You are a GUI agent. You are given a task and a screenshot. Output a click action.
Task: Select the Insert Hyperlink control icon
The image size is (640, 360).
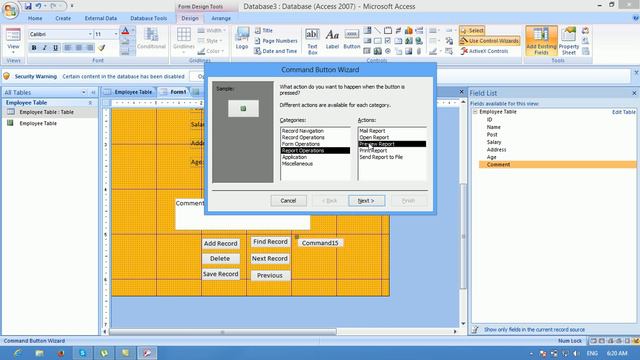pos(419,41)
